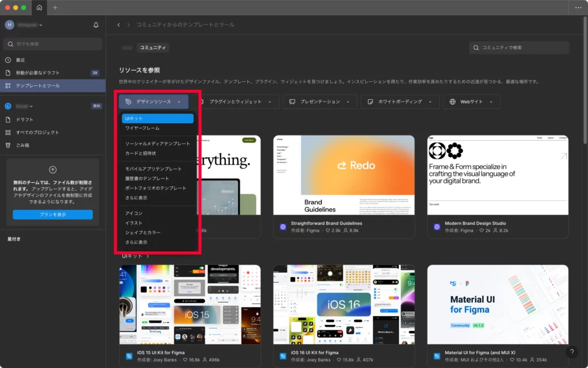Click the プランを表示 button
The height and width of the screenshot is (368, 588).
click(52, 214)
